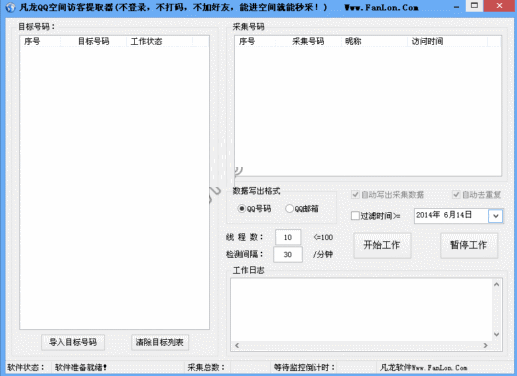Click the 开始工作 button

[382, 245]
